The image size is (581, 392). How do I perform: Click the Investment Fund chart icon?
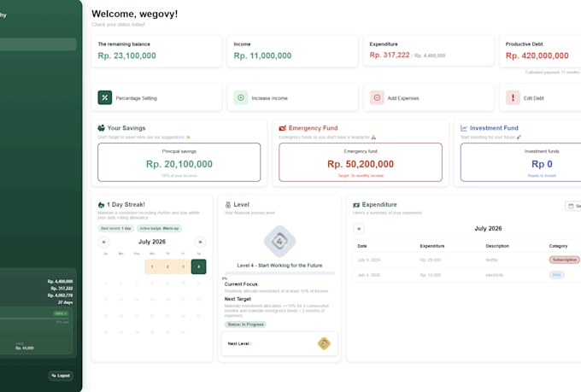click(464, 128)
